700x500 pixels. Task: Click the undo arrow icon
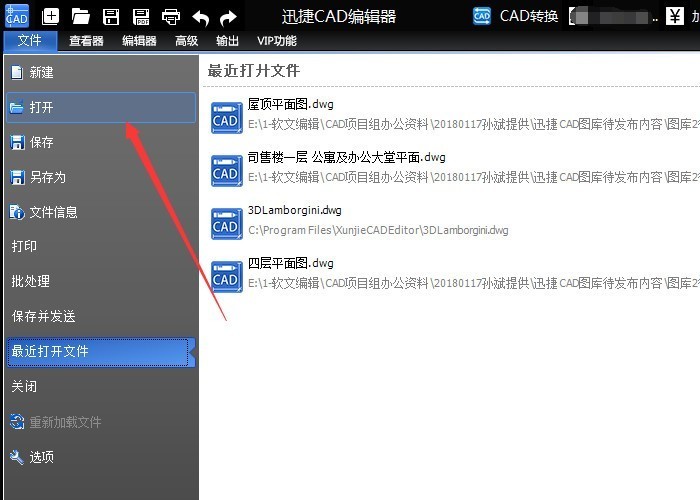200,18
